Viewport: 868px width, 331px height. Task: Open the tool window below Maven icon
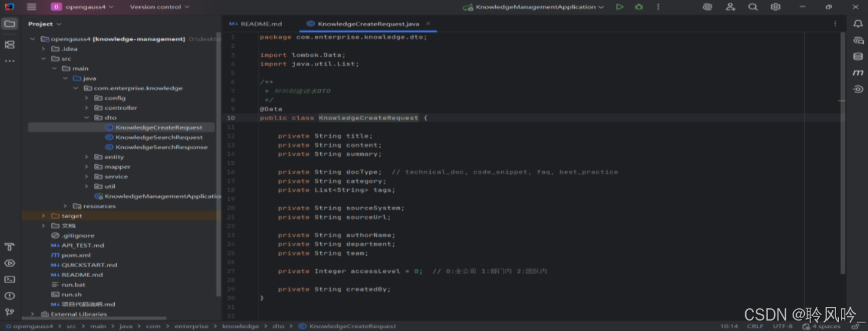coord(858,89)
